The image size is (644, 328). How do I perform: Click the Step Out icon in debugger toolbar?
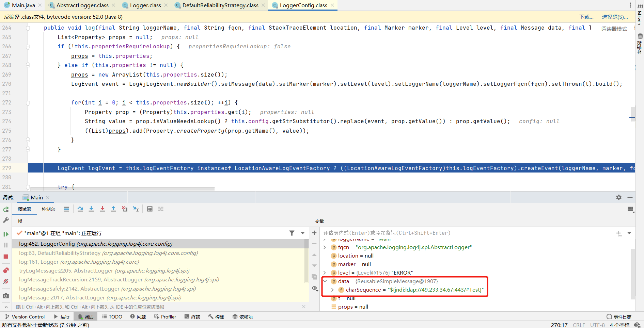tap(113, 209)
